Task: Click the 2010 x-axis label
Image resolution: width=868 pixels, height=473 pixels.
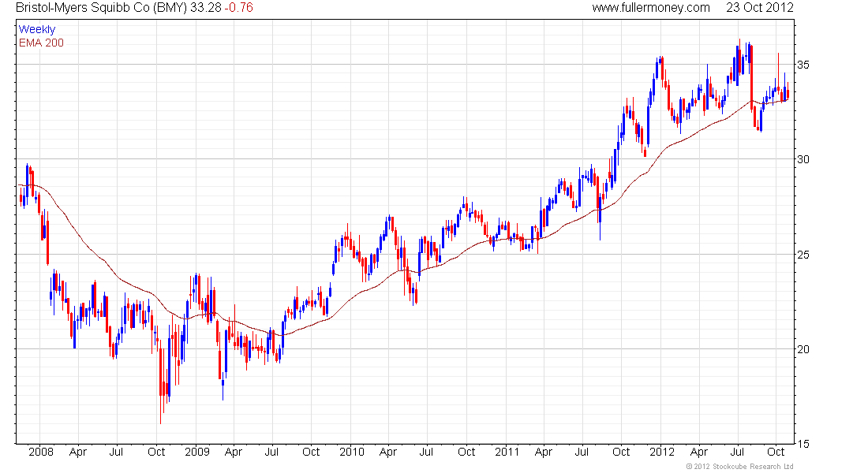Action: (352, 452)
